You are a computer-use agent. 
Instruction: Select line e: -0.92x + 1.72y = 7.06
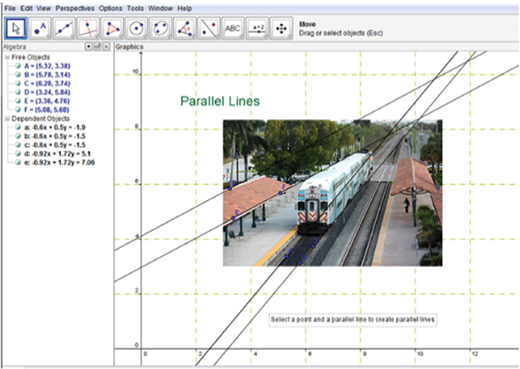pyautogui.click(x=60, y=162)
